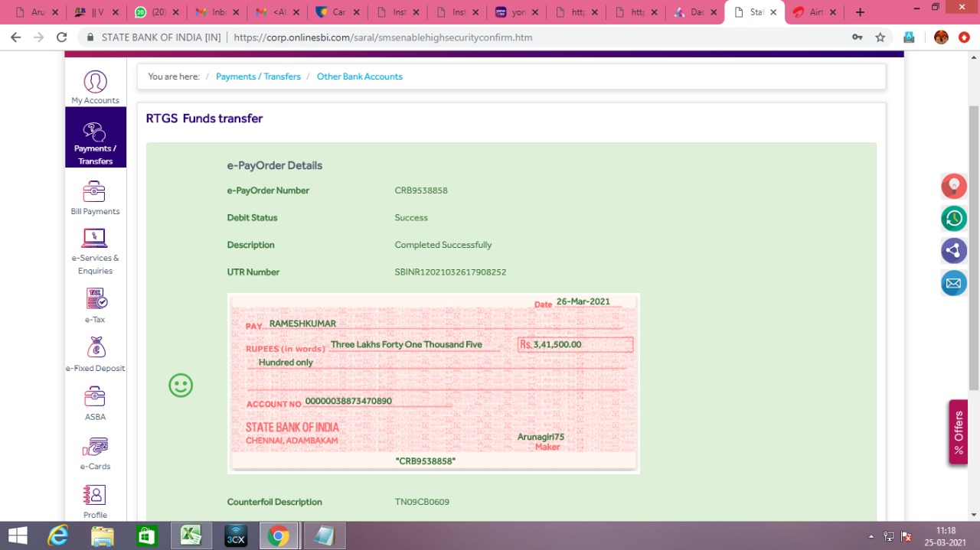The height and width of the screenshot is (550, 980).
Task: Go to e-Cards in sidebar
Action: click(x=95, y=453)
